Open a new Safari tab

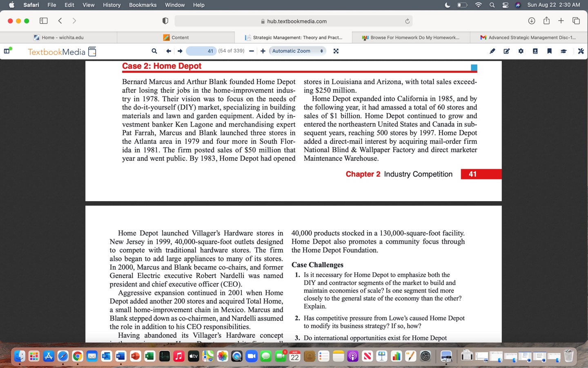561,21
